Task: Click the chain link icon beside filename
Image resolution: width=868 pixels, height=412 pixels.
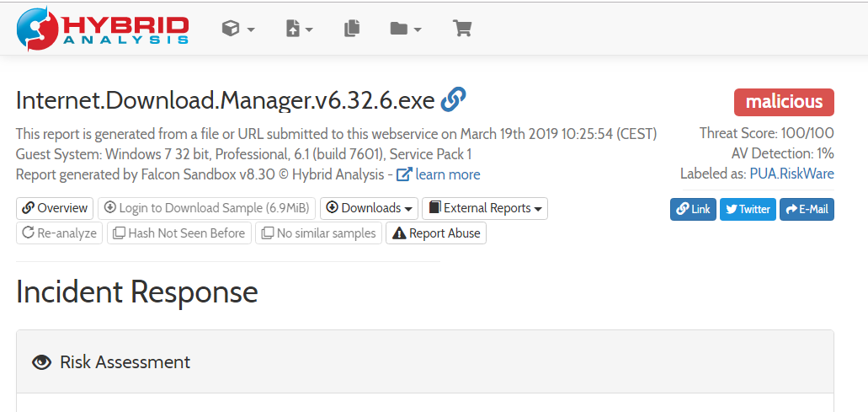Action: (x=454, y=99)
